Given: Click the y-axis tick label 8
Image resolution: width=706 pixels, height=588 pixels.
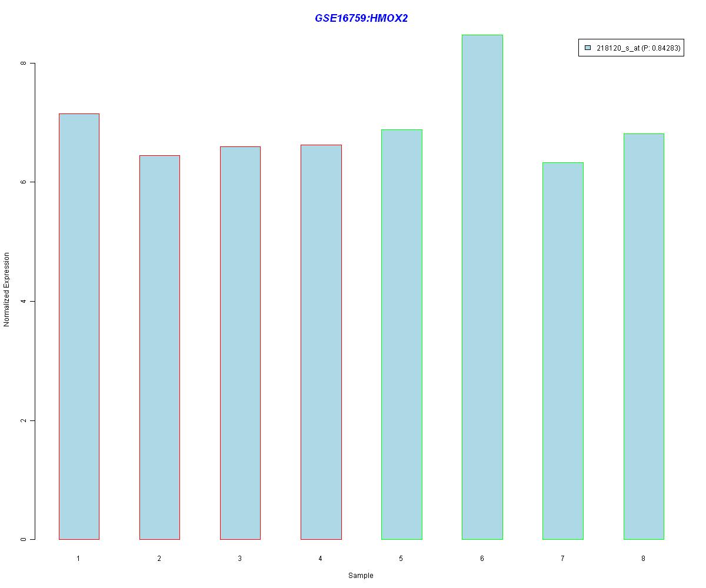Looking at the screenshot, I should 24,63.
